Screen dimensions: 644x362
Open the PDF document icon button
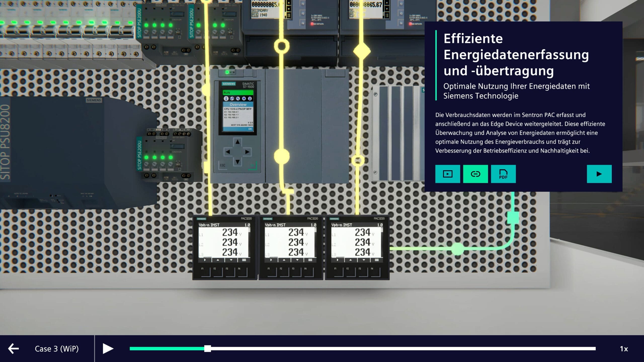click(x=503, y=174)
